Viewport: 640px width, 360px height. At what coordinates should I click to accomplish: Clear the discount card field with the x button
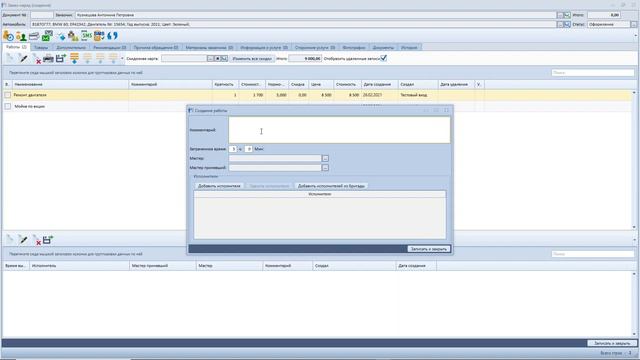pyautogui.click(x=217, y=59)
